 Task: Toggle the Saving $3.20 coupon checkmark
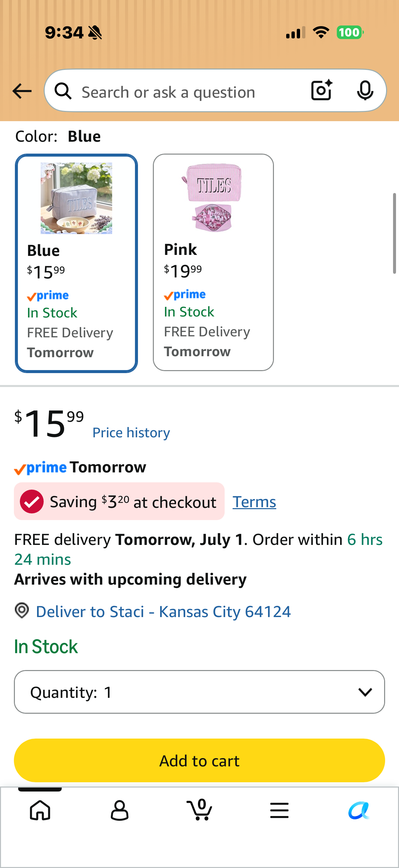32,502
